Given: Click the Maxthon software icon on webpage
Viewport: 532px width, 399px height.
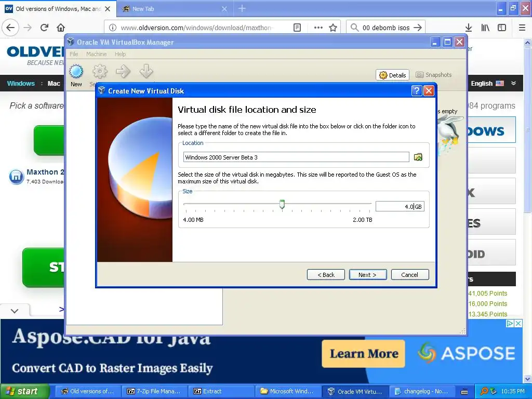Looking at the screenshot, I should pos(16,177).
